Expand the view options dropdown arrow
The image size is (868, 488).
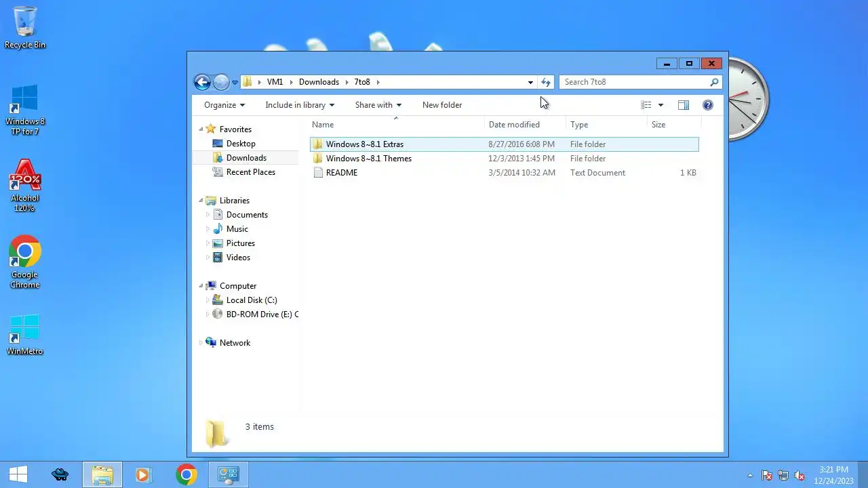(660, 105)
